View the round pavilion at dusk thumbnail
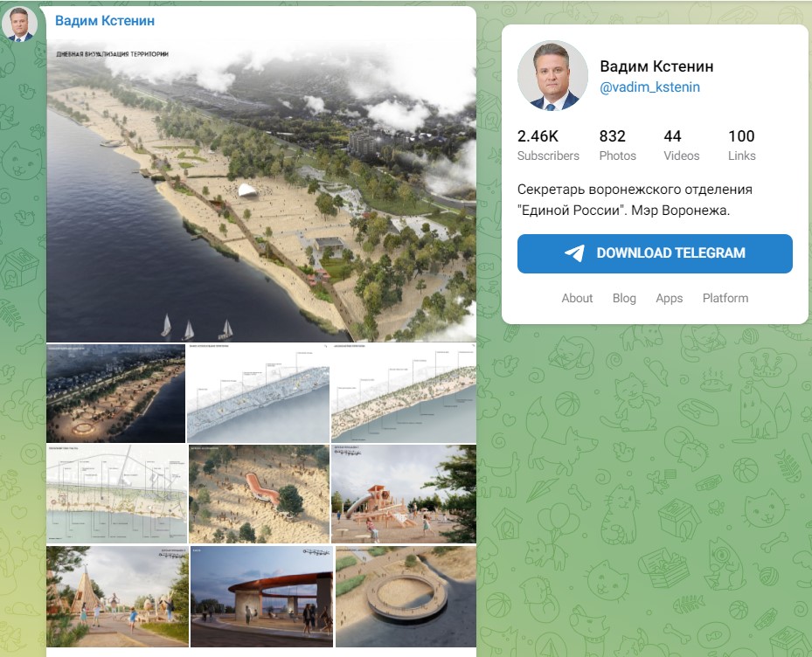 261,596
